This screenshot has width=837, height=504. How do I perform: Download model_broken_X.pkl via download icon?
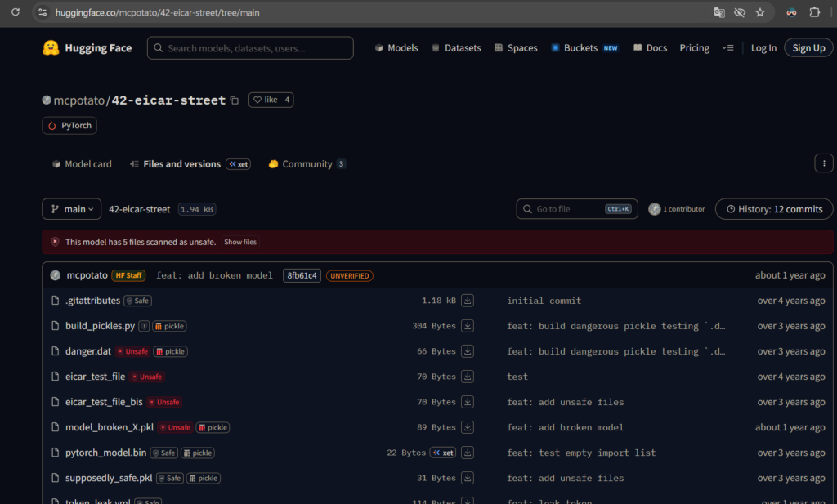pos(468,427)
